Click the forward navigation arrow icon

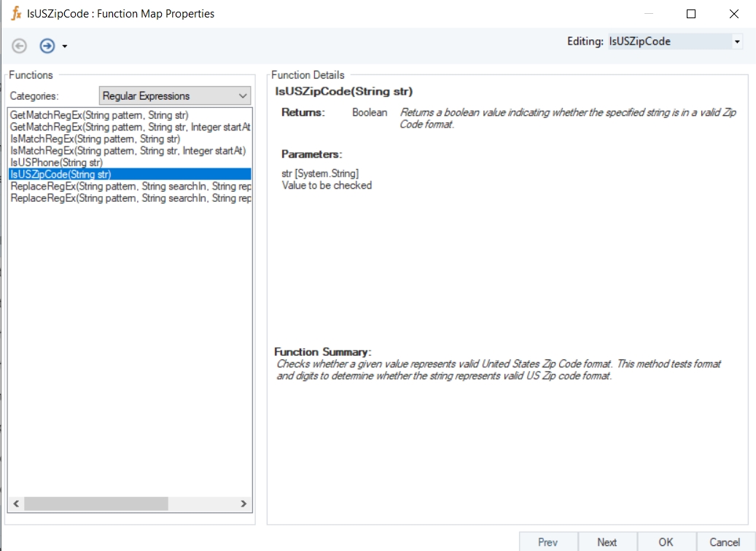(x=47, y=46)
